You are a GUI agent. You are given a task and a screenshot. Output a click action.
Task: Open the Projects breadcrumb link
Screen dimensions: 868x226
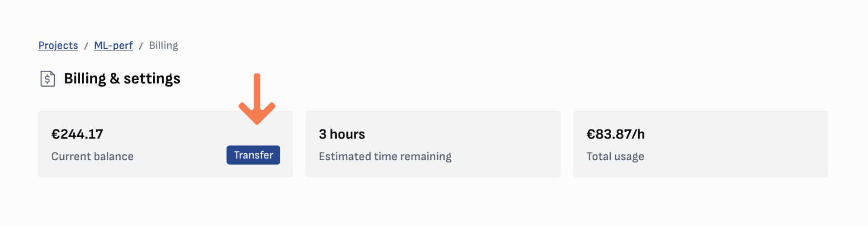pyautogui.click(x=58, y=46)
